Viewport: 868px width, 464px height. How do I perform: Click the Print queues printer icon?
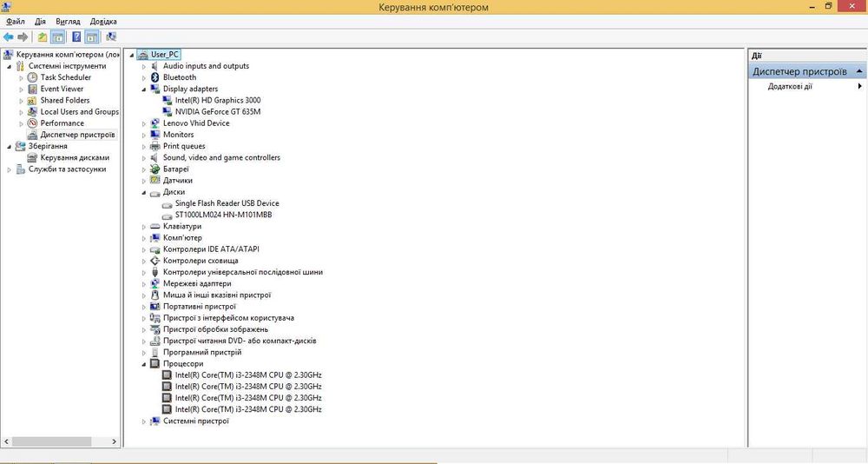pyautogui.click(x=155, y=146)
